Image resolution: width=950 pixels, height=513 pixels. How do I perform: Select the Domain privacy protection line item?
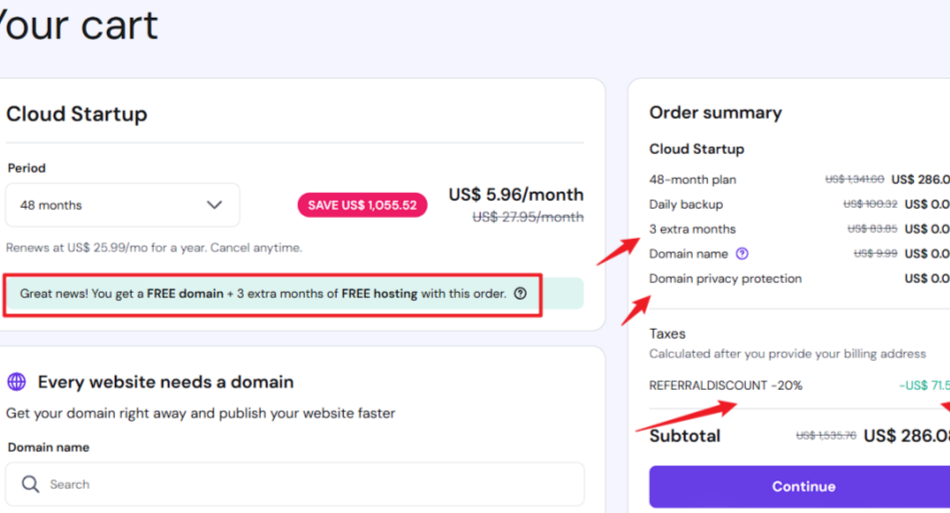(x=725, y=279)
